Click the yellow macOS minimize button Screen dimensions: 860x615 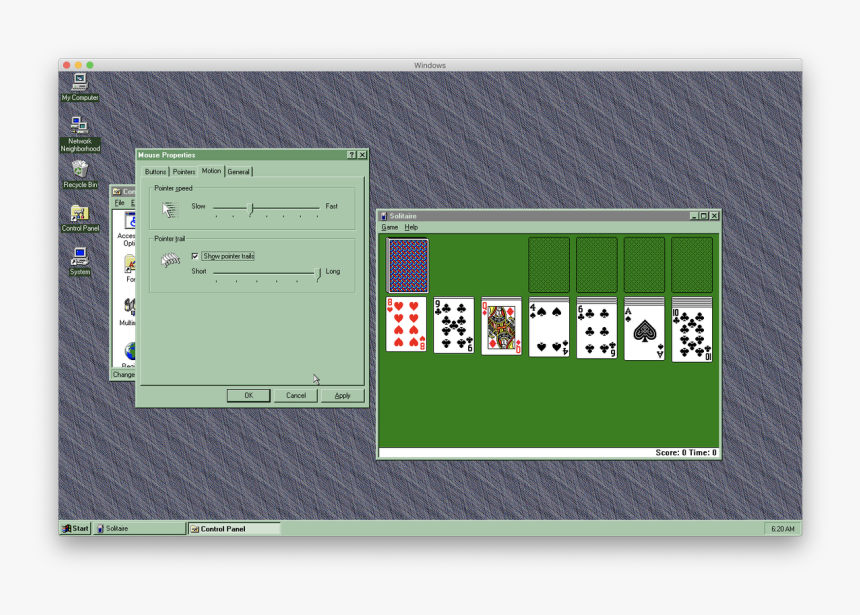pos(78,65)
